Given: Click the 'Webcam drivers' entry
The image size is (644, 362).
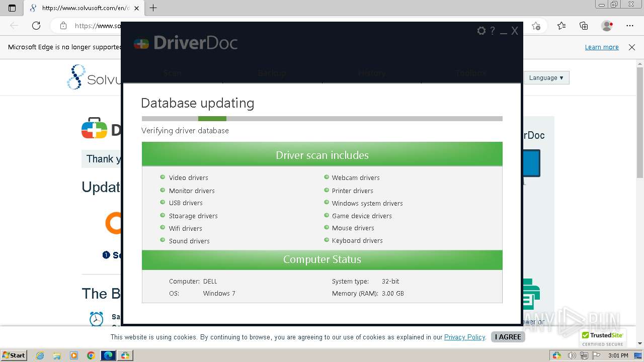Looking at the screenshot, I should click(356, 178).
